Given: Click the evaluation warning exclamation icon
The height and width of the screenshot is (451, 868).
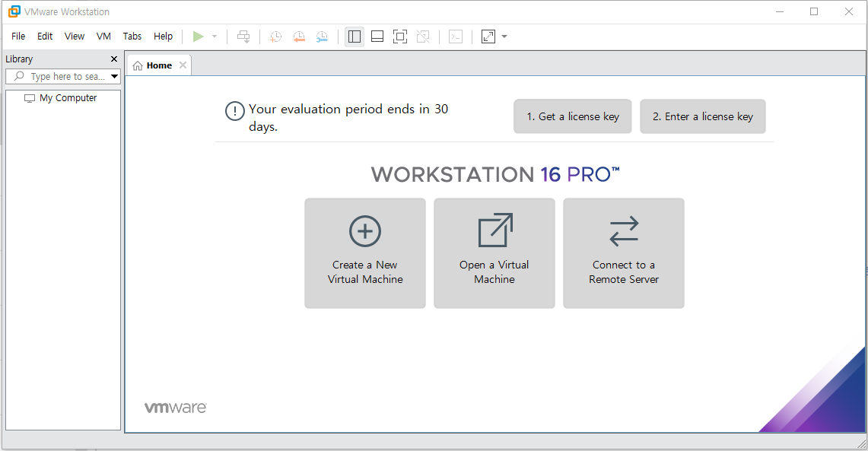Looking at the screenshot, I should [235, 111].
